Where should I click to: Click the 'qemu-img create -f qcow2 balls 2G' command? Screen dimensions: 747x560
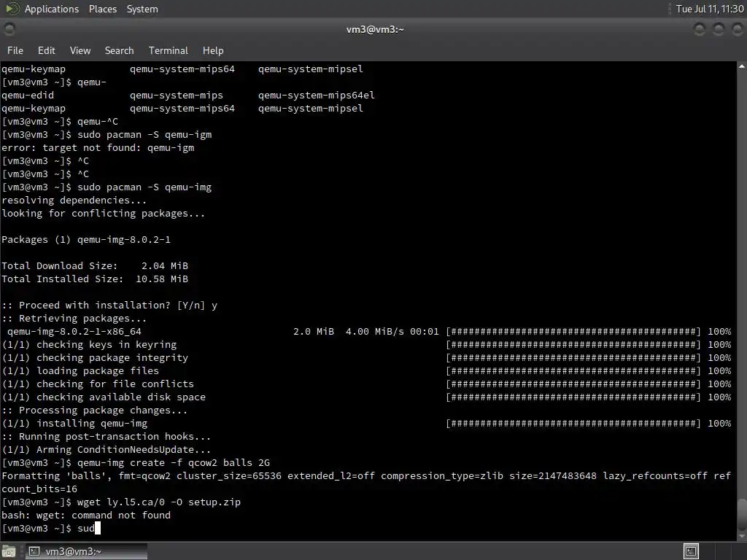(x=136, y=462)
